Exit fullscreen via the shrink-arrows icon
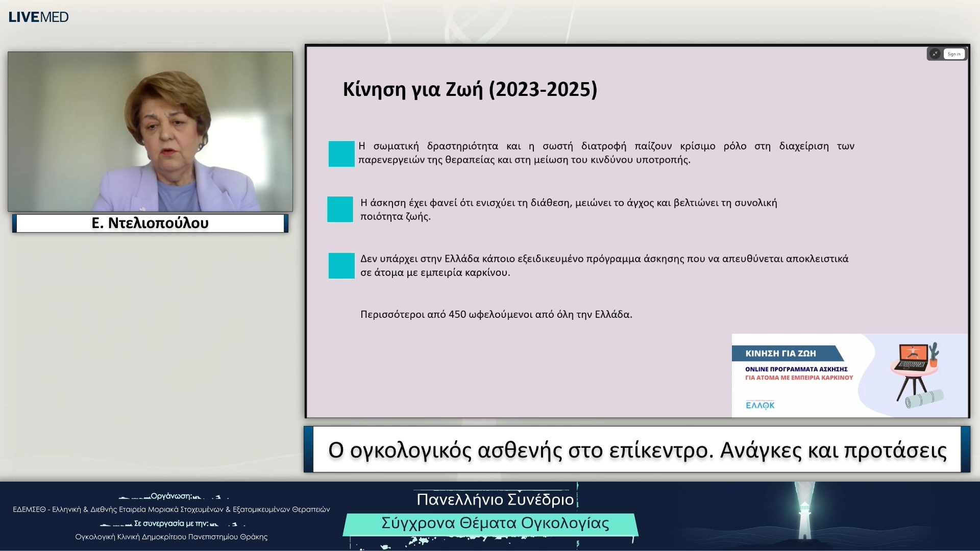Screen dimensions: 980x551 (935, 53)
